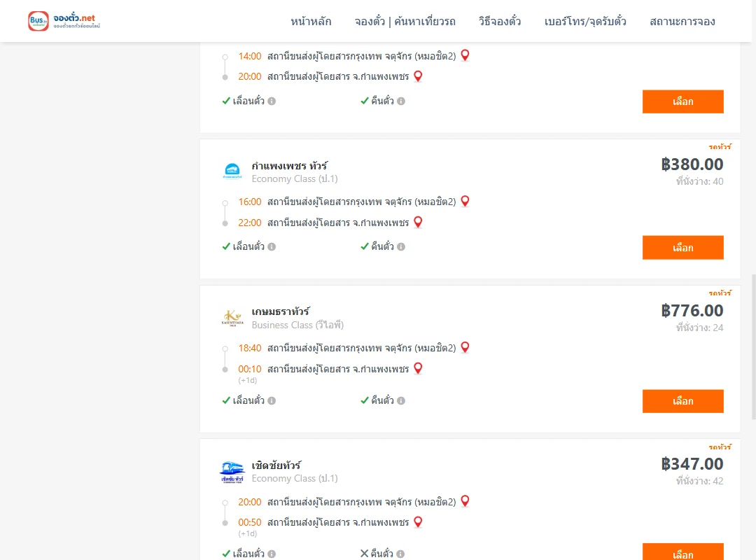The image size is (756, 560).
Task: Click map pin for 00:10 arrival station
Action: 418,368
